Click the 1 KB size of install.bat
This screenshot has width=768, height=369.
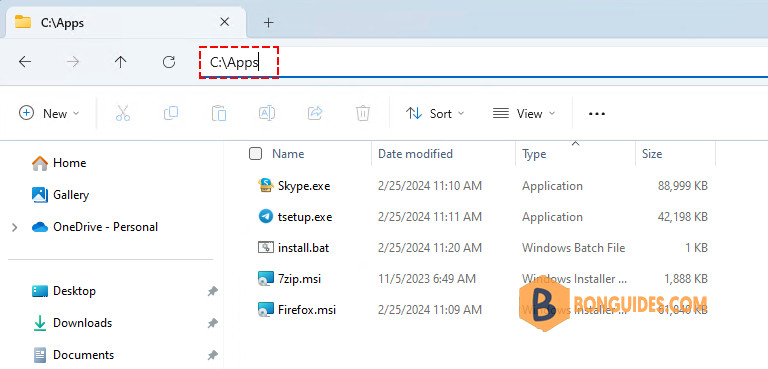[x=696, y=248]
